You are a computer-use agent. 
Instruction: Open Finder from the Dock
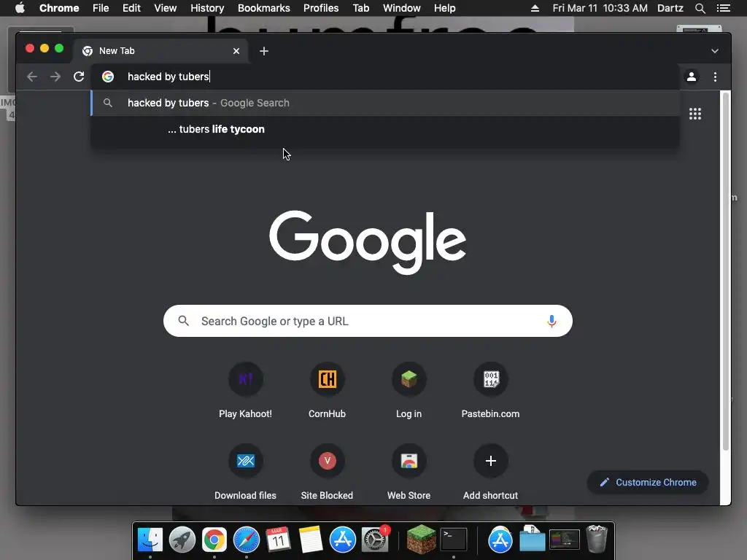[x=150, y=540]
